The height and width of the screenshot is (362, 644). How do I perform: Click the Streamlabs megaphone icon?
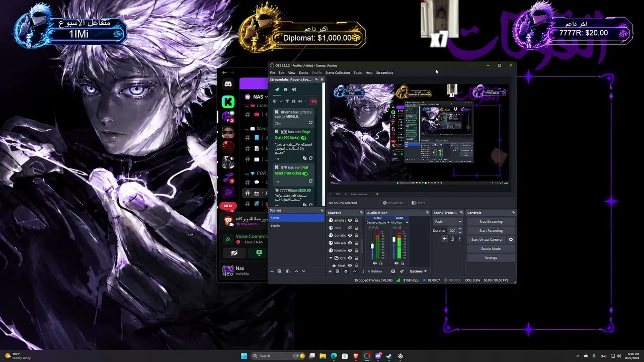[294, 89]
